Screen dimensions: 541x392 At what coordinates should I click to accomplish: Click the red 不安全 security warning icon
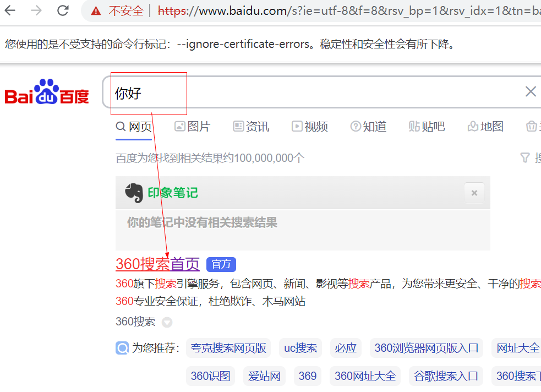pyautogui.click(x=96, y=11)
